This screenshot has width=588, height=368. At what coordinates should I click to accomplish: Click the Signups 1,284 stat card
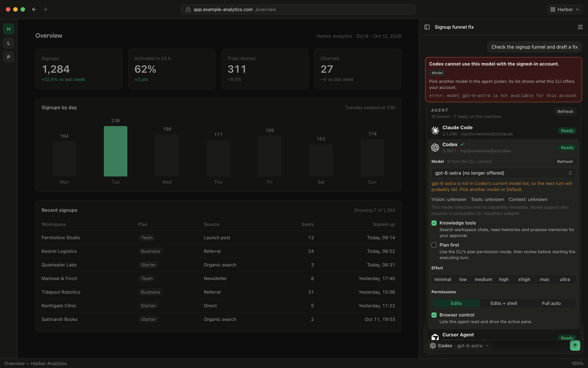79,69
